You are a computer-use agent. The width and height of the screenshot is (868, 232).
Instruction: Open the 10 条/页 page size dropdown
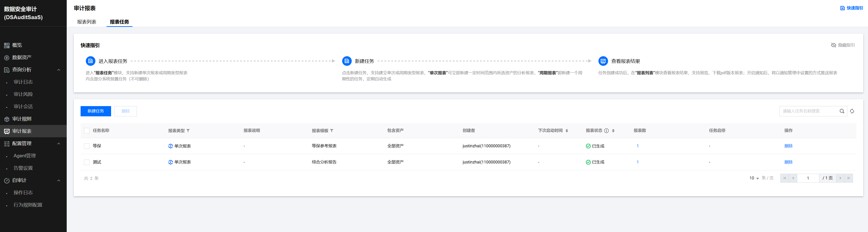754,178
